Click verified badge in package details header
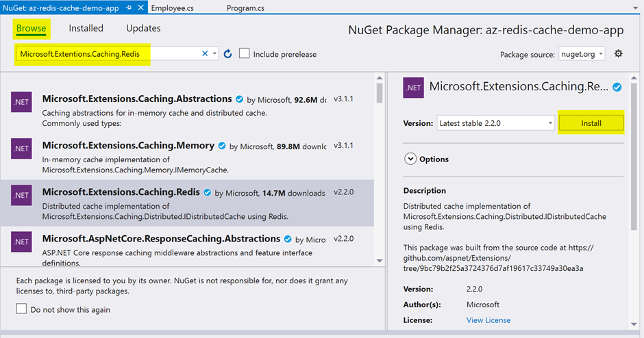 click(617, 87)
